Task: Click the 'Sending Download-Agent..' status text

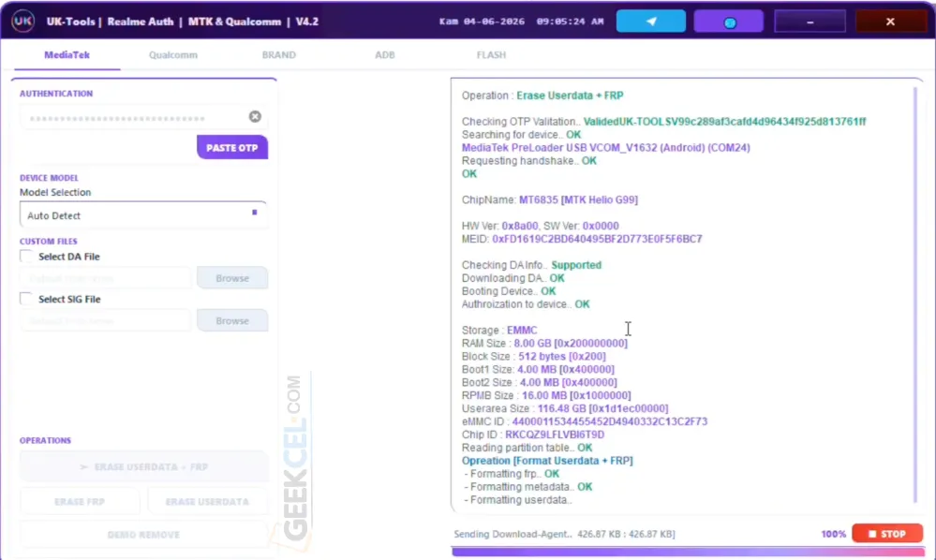Action: point(564,534)
